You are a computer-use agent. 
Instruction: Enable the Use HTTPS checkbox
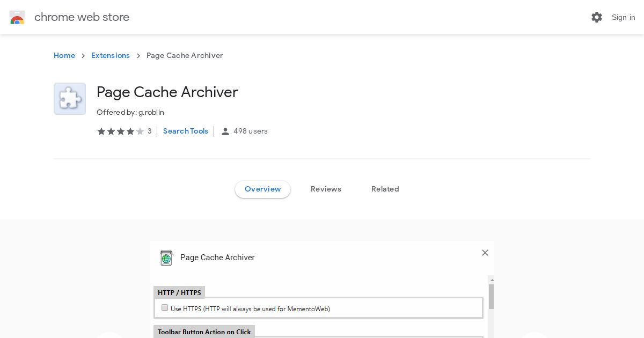165,308
